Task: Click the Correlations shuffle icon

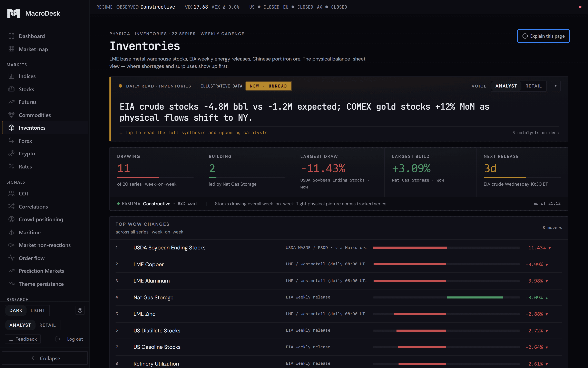Action: 11,206
